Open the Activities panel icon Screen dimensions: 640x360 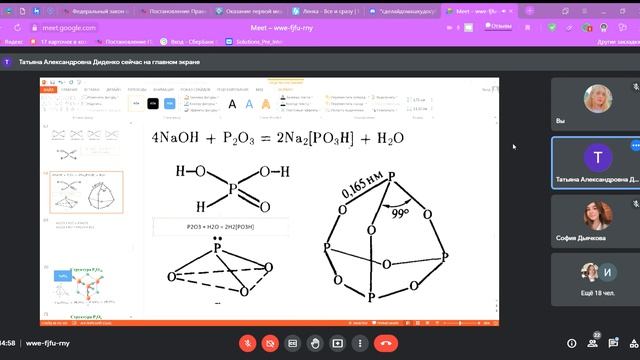tap(634, 344)
